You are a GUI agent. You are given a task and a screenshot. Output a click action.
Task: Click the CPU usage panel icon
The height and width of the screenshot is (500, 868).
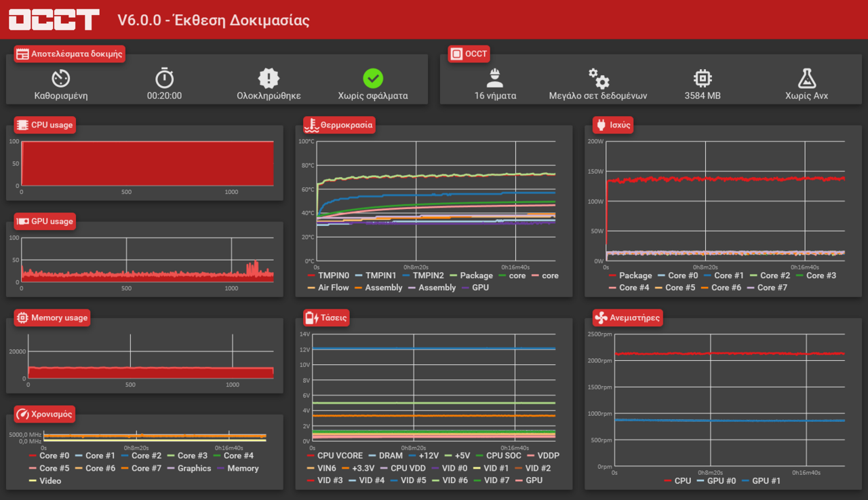point(22,125)
